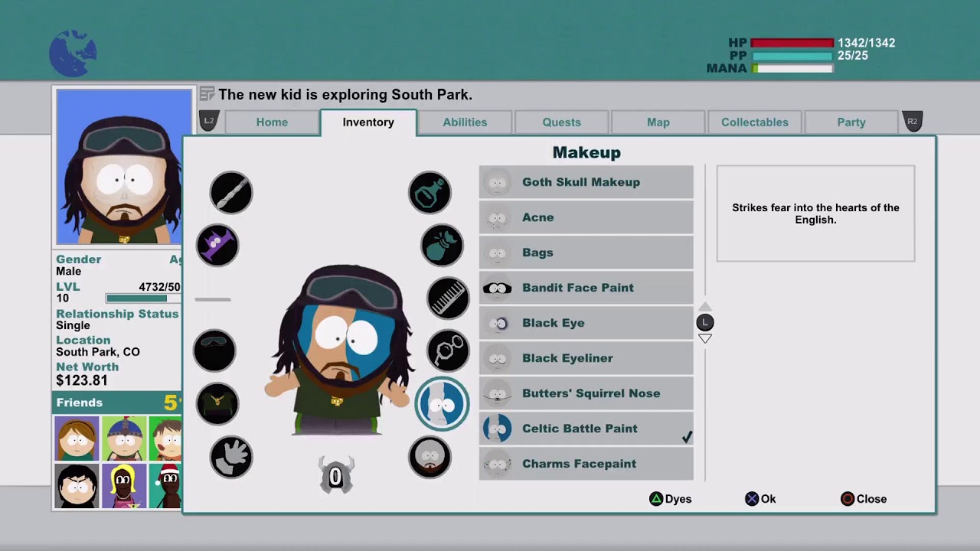Open the blonde-haired friend portrait
The height and width of the screenshot is (551, 980).
pos(124,486)
